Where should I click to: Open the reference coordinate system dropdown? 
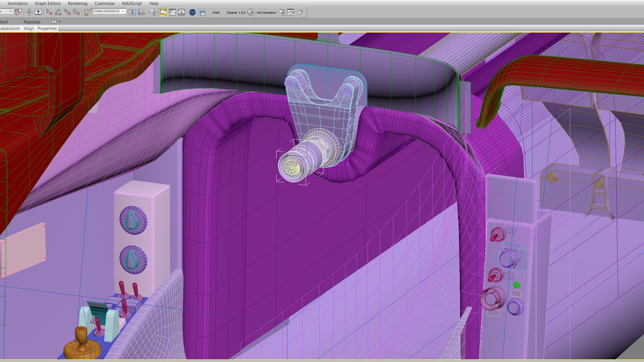click(11, 11)
